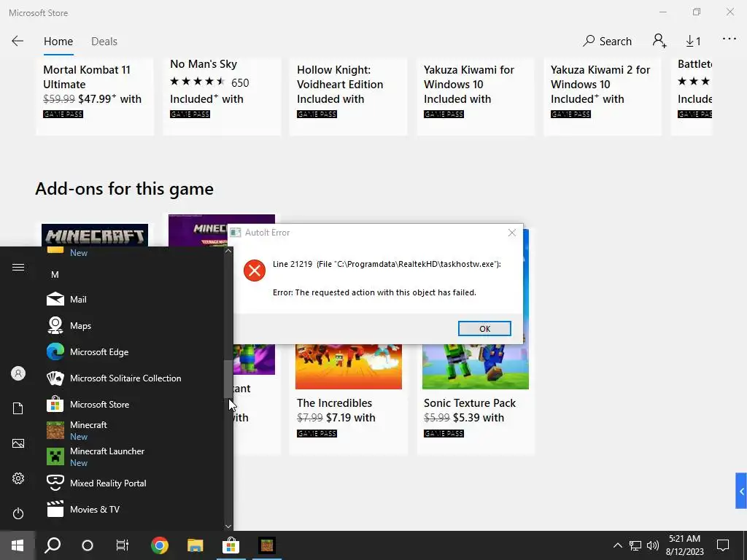Open the Store Search icon

pyautogui.click(x=608, y=41)
